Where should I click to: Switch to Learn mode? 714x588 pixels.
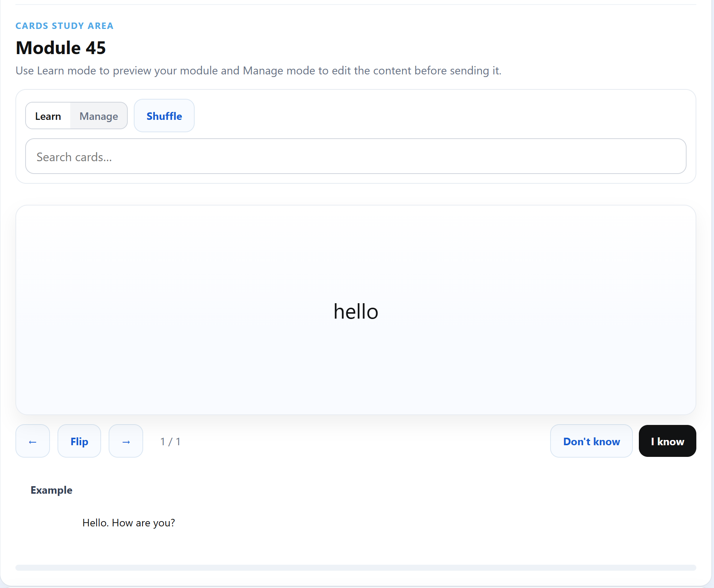48,116
